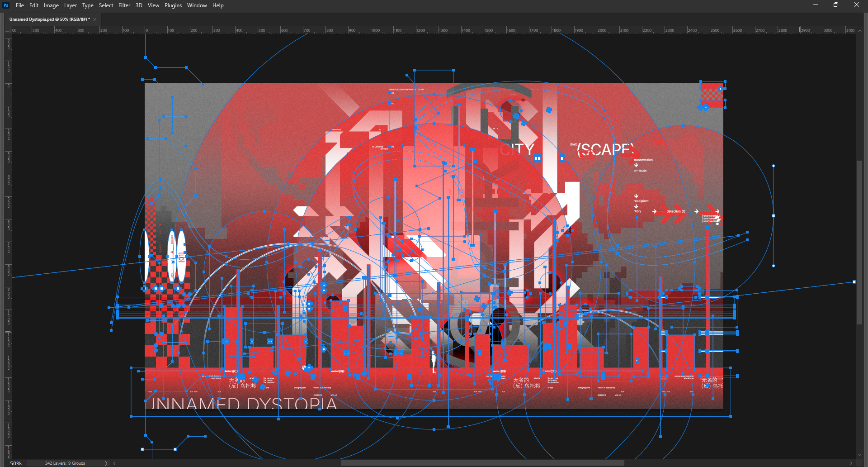Viewport: 868px width, 467px height.
Task: Open the Window menu
Action: click(197, 5)
